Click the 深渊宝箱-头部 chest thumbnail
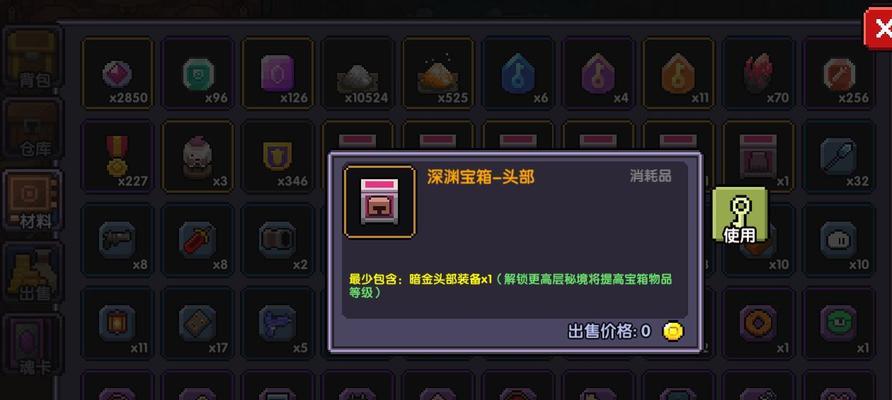Screen dimensions: 892x400 coord(380,201)
